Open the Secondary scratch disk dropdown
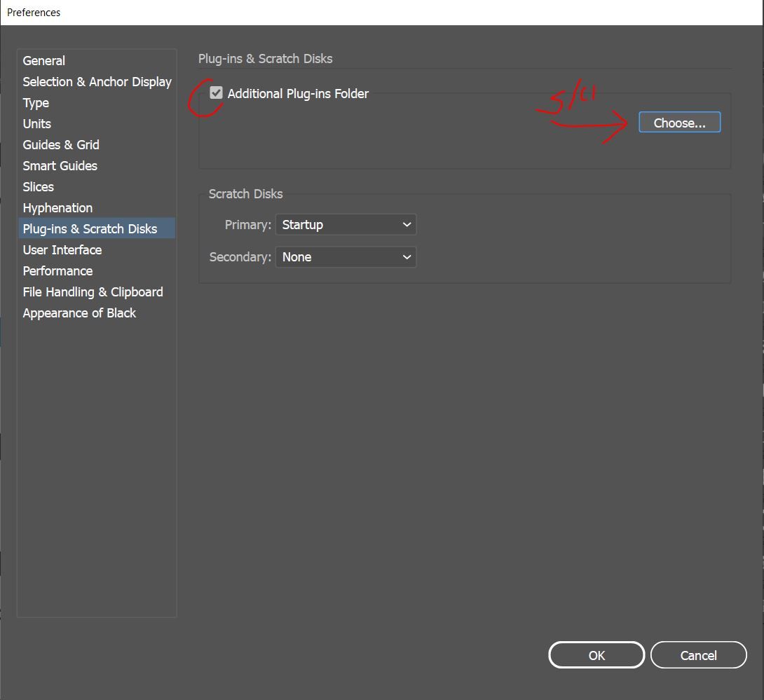The height and width of the screenshot is (700, 764). tap(346, 257)
